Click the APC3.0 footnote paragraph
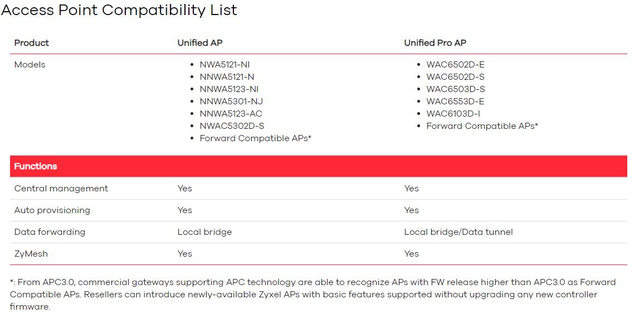644x318 pixels. 313,295
